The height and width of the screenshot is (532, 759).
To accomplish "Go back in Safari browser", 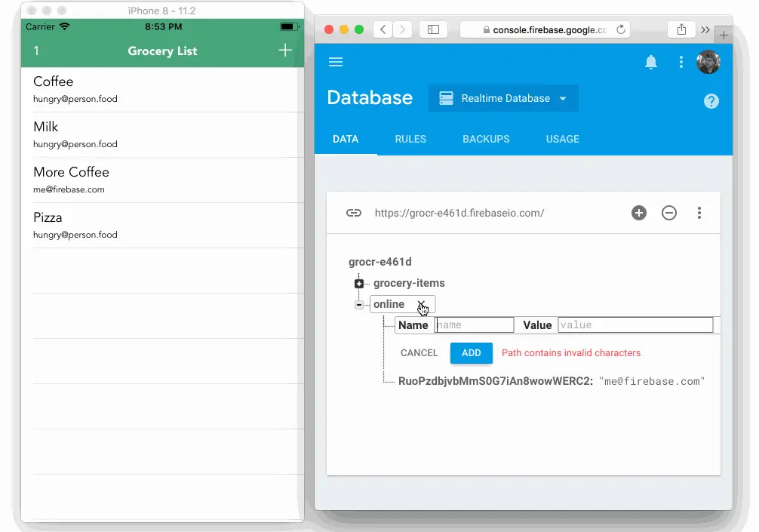I will 383,29.
